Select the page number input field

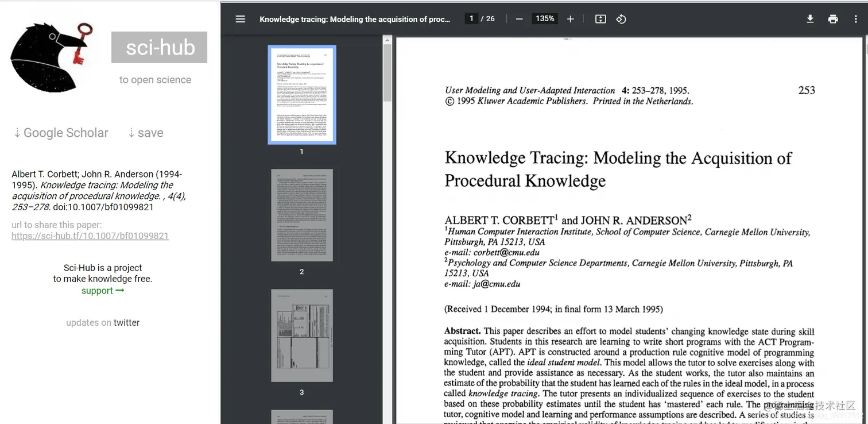pyautogui.click(x=471, y=18)
